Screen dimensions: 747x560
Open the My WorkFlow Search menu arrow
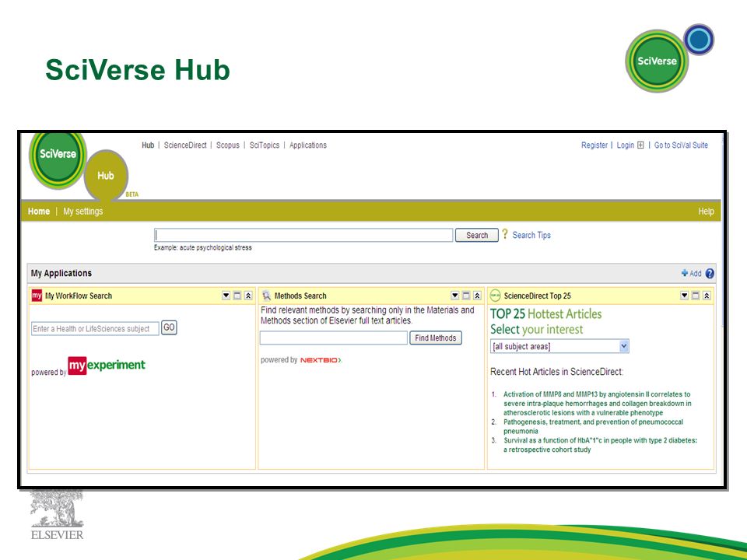tap(226, 296)
